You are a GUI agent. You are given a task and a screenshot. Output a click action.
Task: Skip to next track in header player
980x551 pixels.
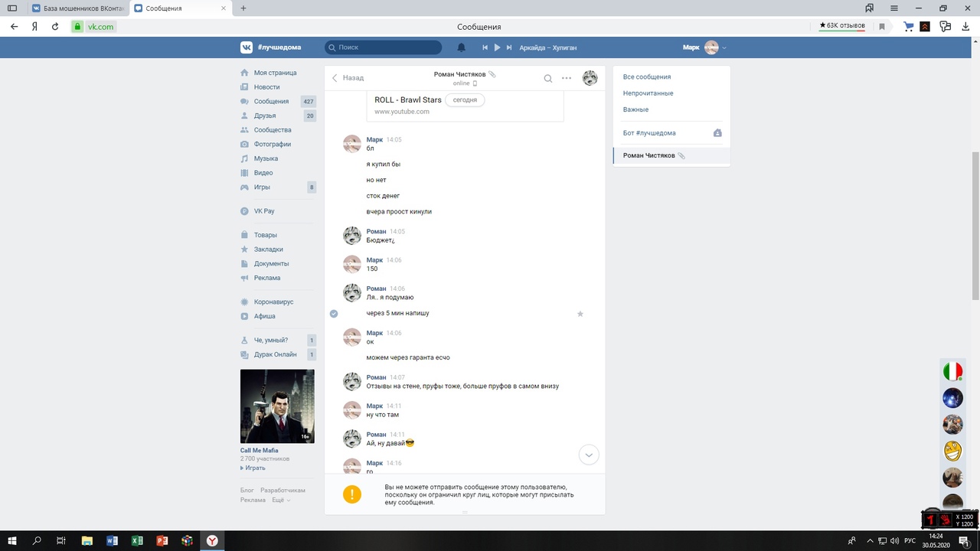pos(509,47)
